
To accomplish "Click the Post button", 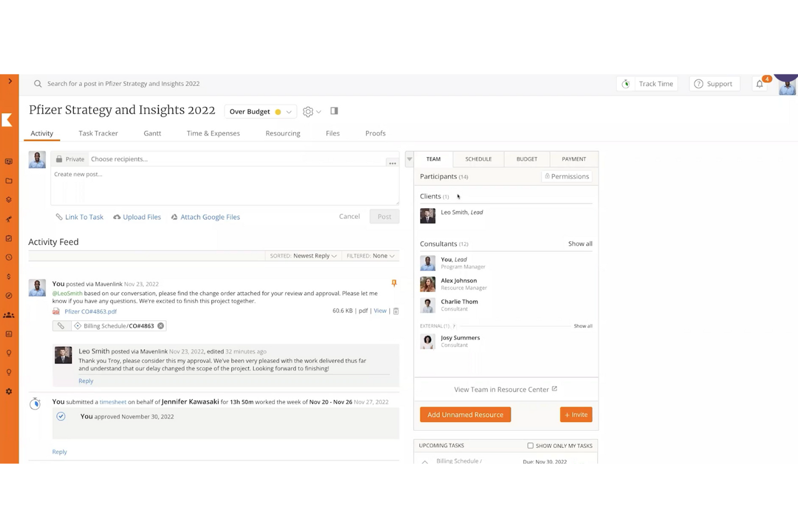I will pyautogui.click(x=384, y=217).
